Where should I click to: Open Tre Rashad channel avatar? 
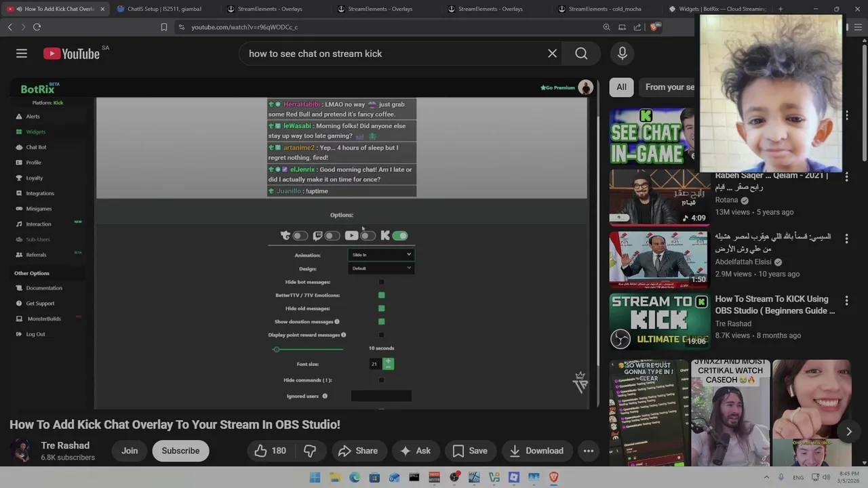pyautogui.click(x=21, y=451)
